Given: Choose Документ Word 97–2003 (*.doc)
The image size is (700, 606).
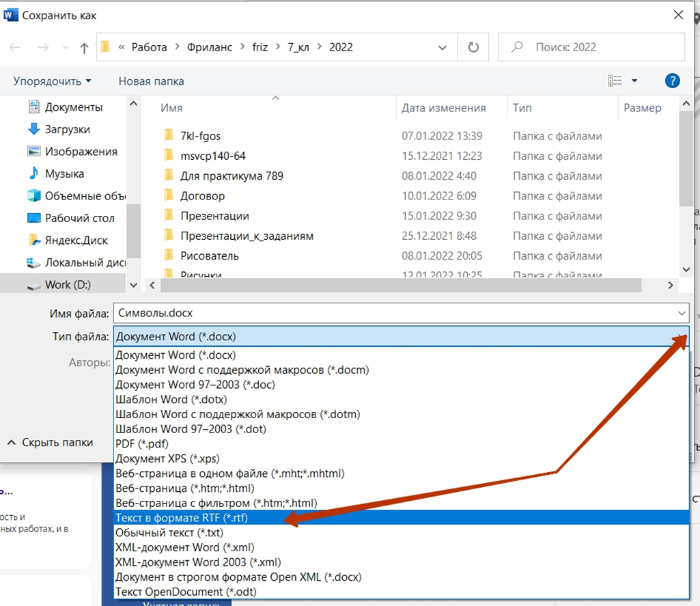Looking at the screenshot, I should pos(401,385).
